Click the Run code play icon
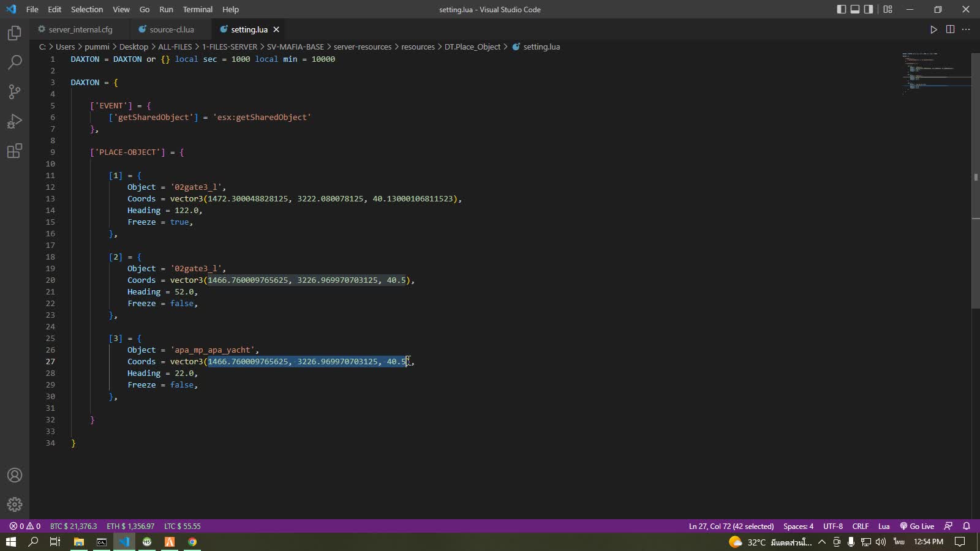The width and height of the screenshot is (980, 551). pos(933,29)
